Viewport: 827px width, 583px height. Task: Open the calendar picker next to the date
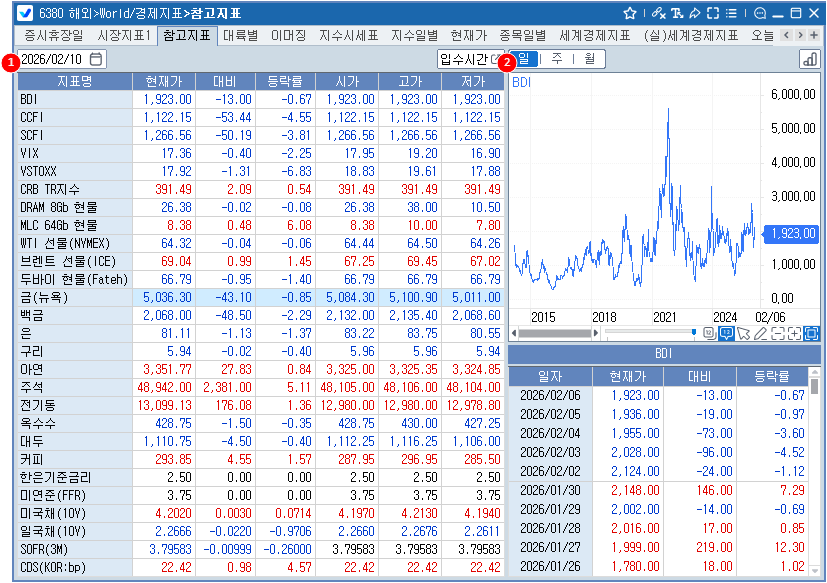coord(95,59)
